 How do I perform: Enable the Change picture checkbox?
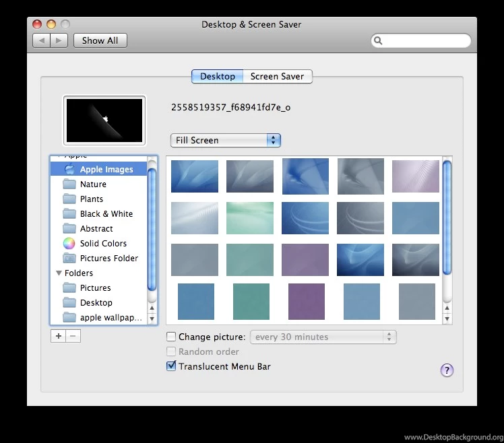[x=171, y=337]
